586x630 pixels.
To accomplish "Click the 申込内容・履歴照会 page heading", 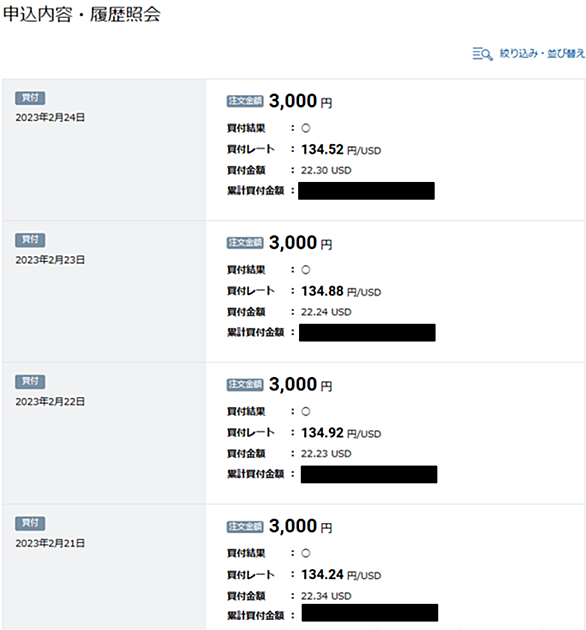I will [x=82, y=14].
